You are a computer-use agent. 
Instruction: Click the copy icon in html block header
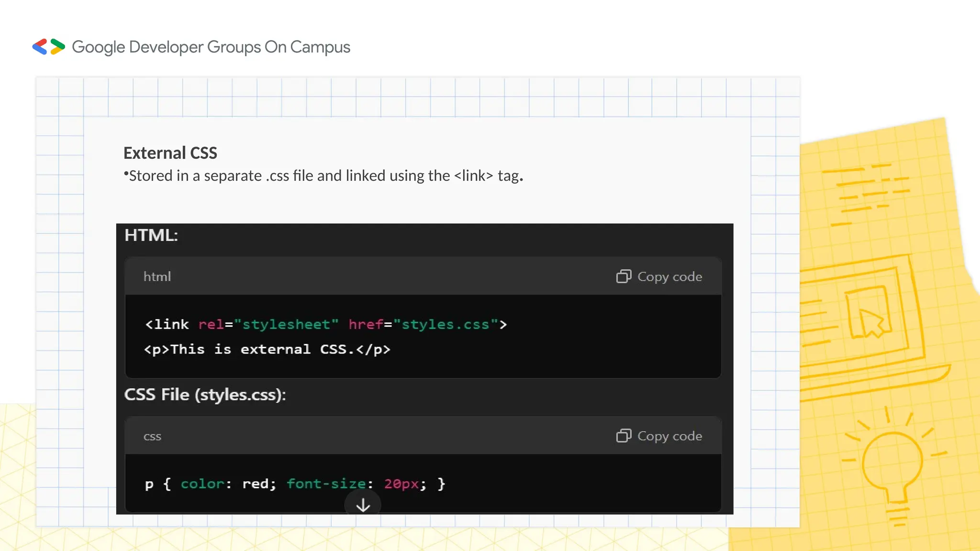pyautogui.click(x=624, y=276)
